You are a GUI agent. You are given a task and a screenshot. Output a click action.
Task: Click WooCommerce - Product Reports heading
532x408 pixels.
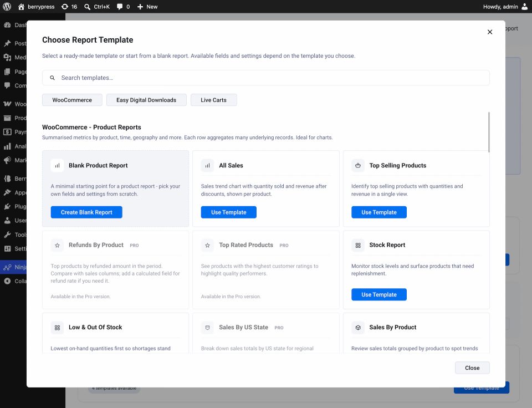(x=91, y=127)
